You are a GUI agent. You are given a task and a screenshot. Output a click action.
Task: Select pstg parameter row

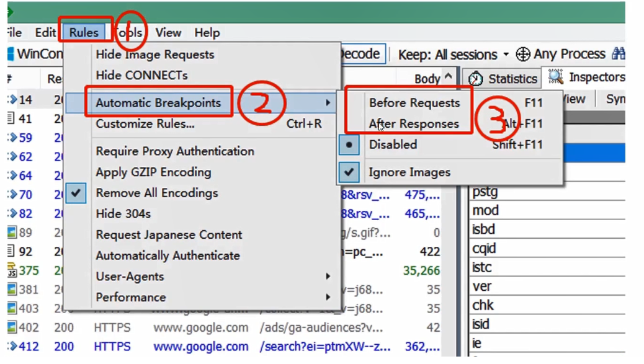[x=547, y=192]
